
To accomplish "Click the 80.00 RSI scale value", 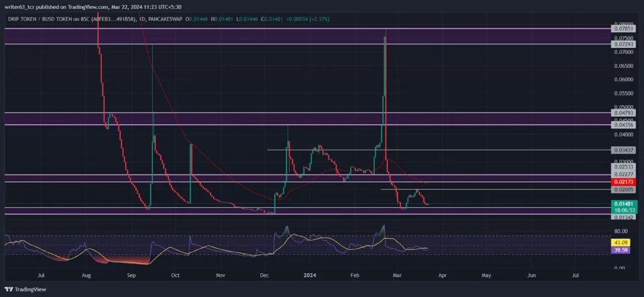I will [x=622, y=232].
